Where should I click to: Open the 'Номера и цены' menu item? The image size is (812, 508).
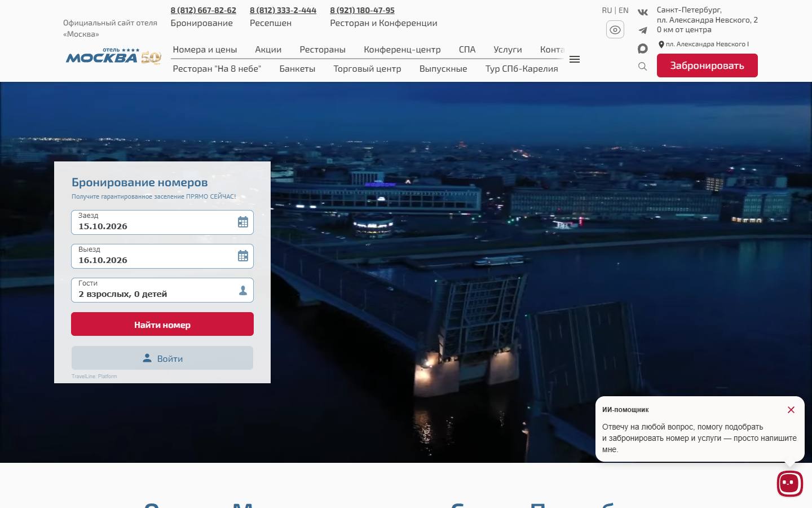(x=205, y=50)
